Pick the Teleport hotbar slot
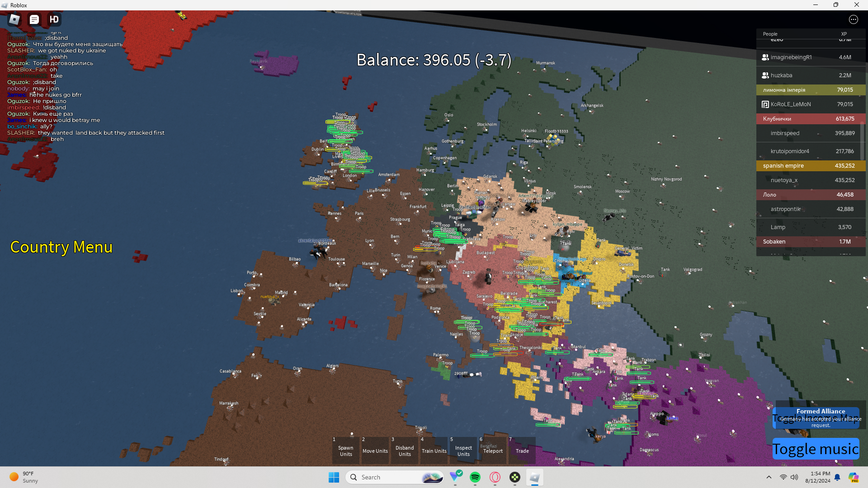 [x=493, y=450]
